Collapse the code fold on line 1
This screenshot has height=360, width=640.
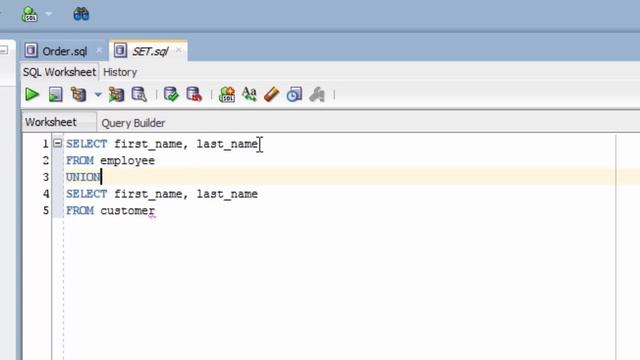(x=58, y=143)
